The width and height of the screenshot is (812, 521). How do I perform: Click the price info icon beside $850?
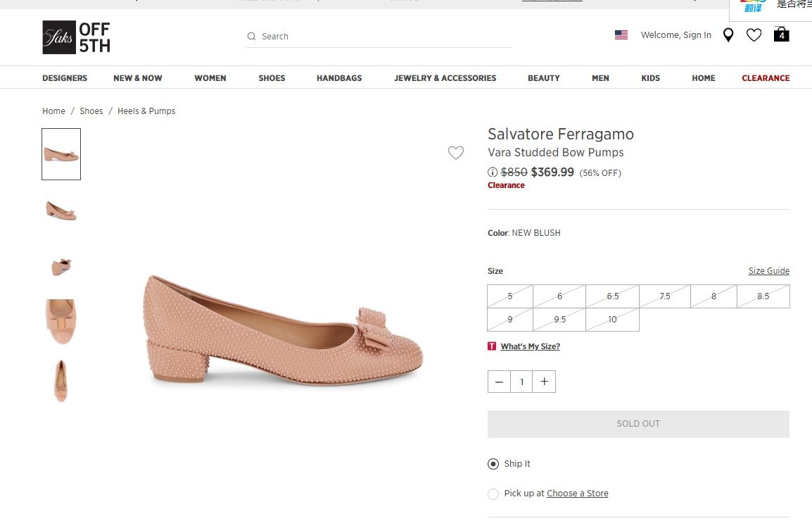click(493, 172)
